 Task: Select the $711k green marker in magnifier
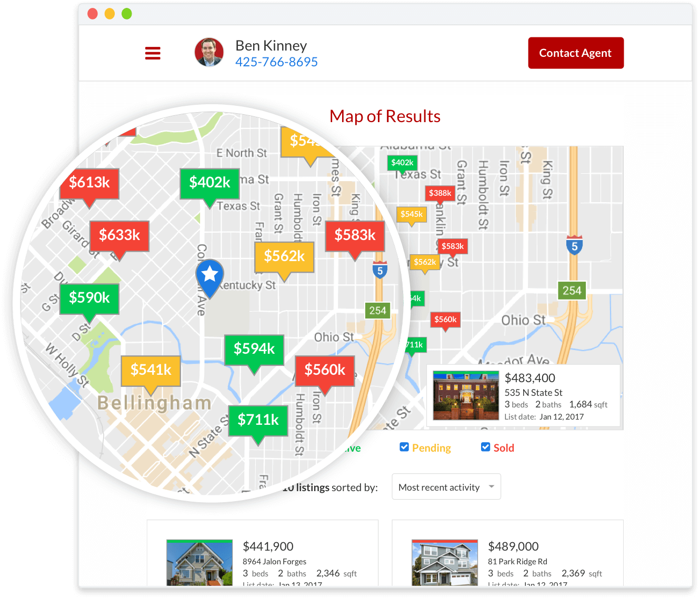[x=258, y=420]
